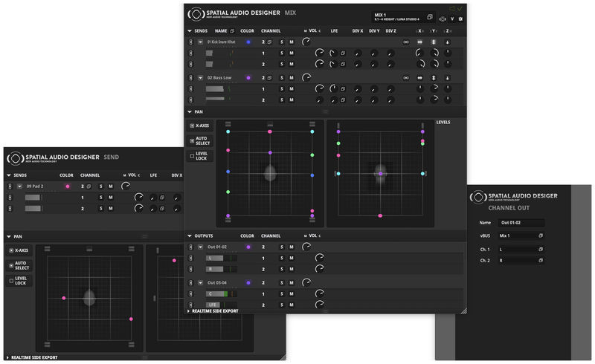This screenshot has width=595, height=364.
Task: Click drag handle icon of Out 01-02 row
Action: click(190, 247)
